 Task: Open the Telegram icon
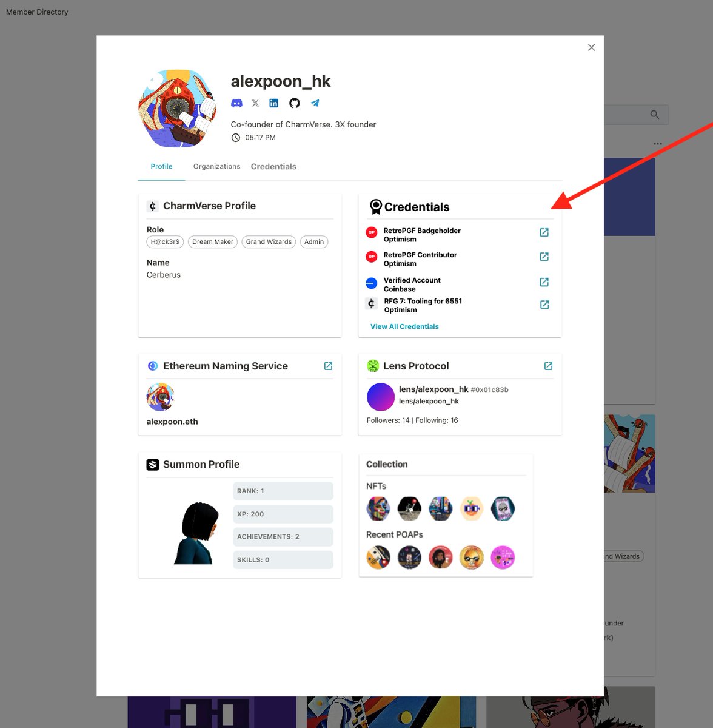pos(315,103)
